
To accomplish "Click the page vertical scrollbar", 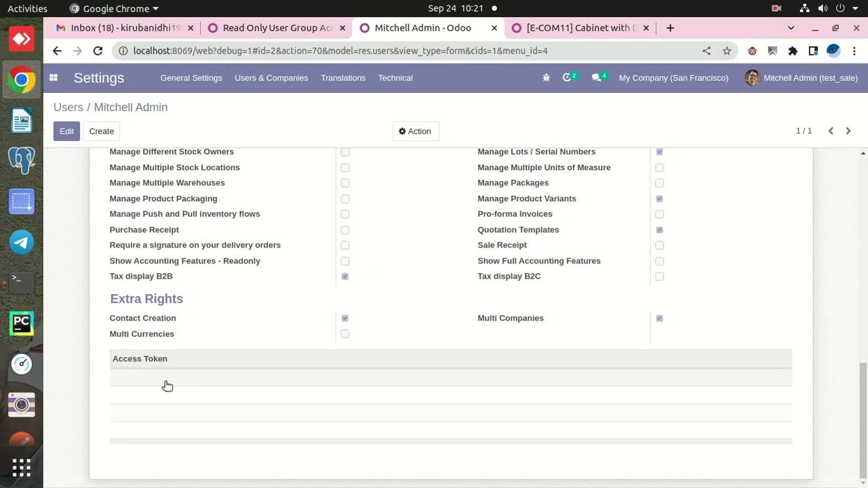I will pos(863,420).
